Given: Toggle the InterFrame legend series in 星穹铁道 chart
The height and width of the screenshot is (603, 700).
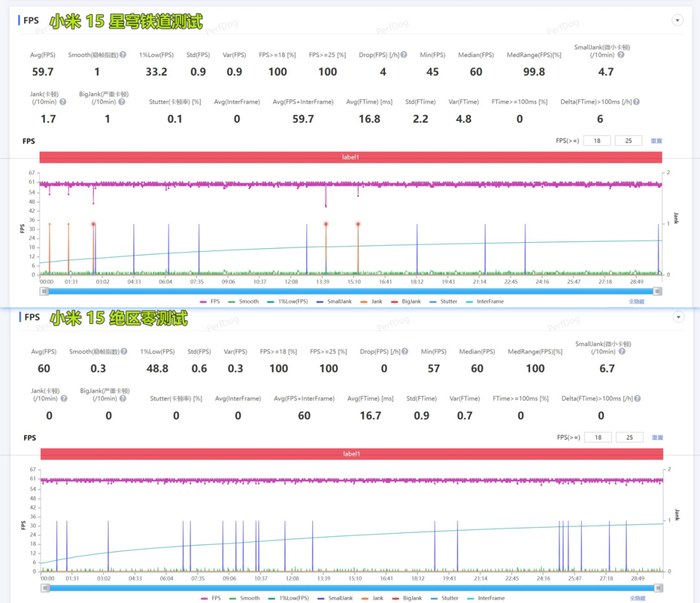Looking at the screenshot, I should pyautogui.click(x=485, y=302).
